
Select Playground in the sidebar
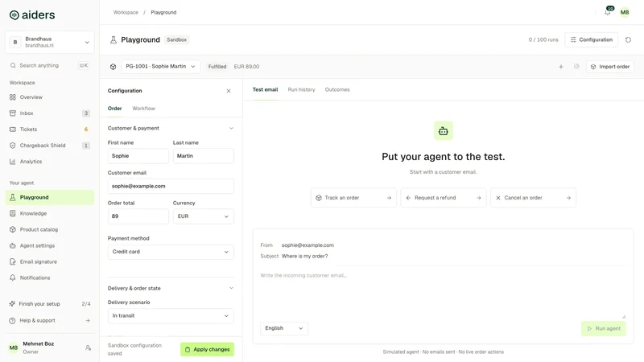(50, 197)
